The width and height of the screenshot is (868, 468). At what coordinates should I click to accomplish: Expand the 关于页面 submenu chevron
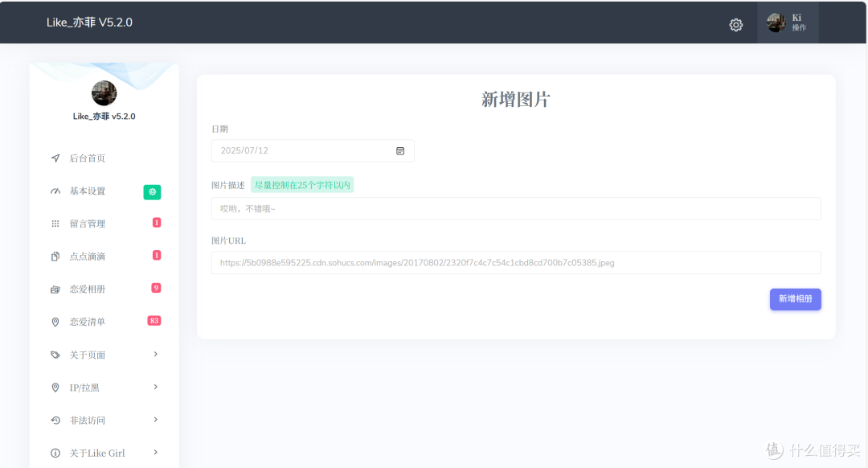pyautogui.click(x=156, y=354)
